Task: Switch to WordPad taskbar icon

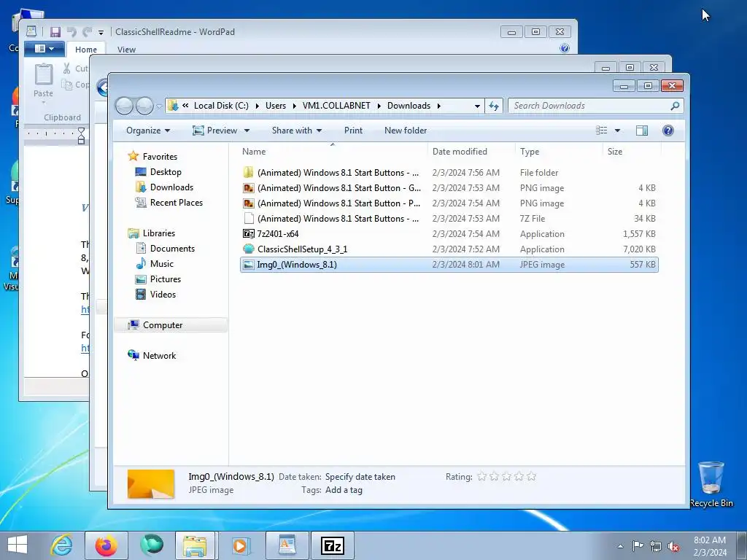Action: 287,545
